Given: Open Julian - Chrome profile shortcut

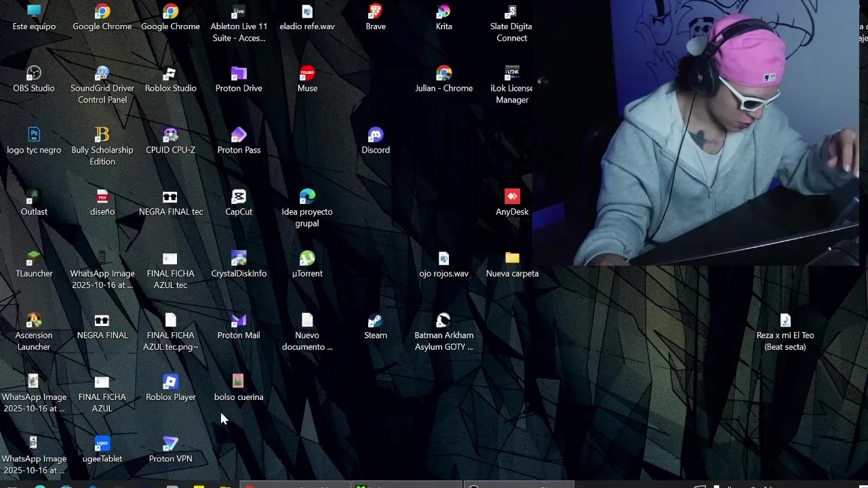Looking at the screenshot, I should pos(444,80).
